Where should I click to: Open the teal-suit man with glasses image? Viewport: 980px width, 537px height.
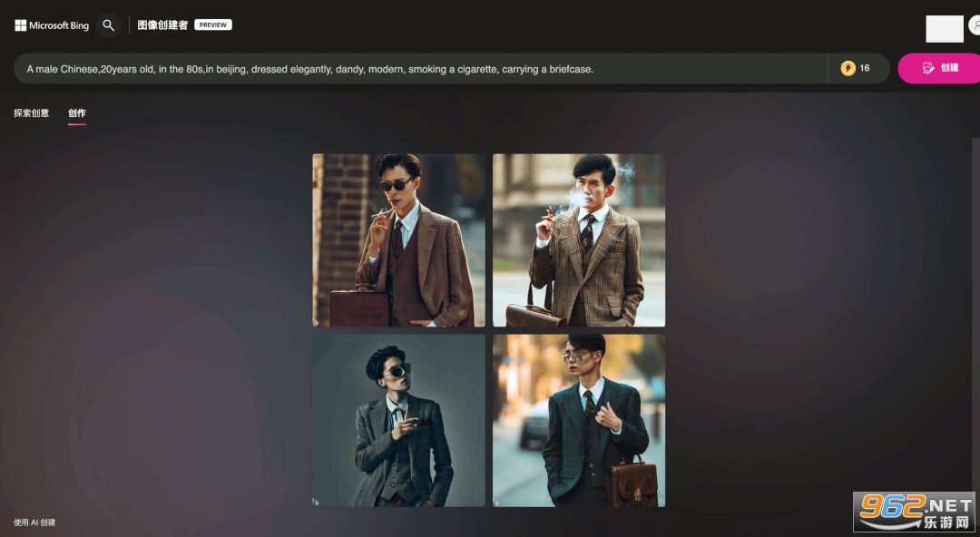579,420
